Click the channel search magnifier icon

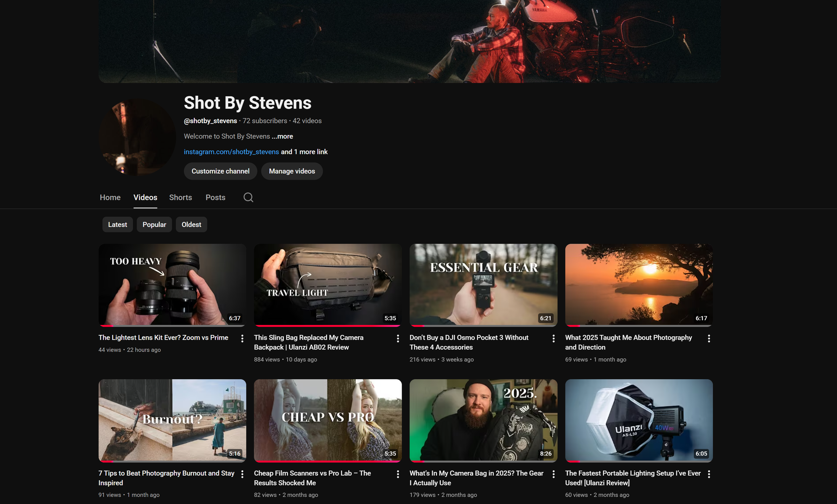click(x=248, y=197)
